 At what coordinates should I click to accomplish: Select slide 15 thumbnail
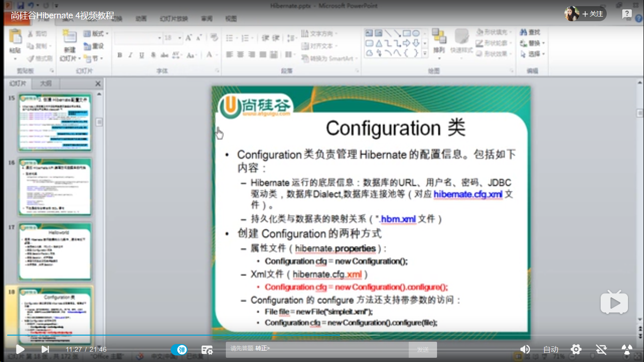pyautogui.click(x=55, y=123)
